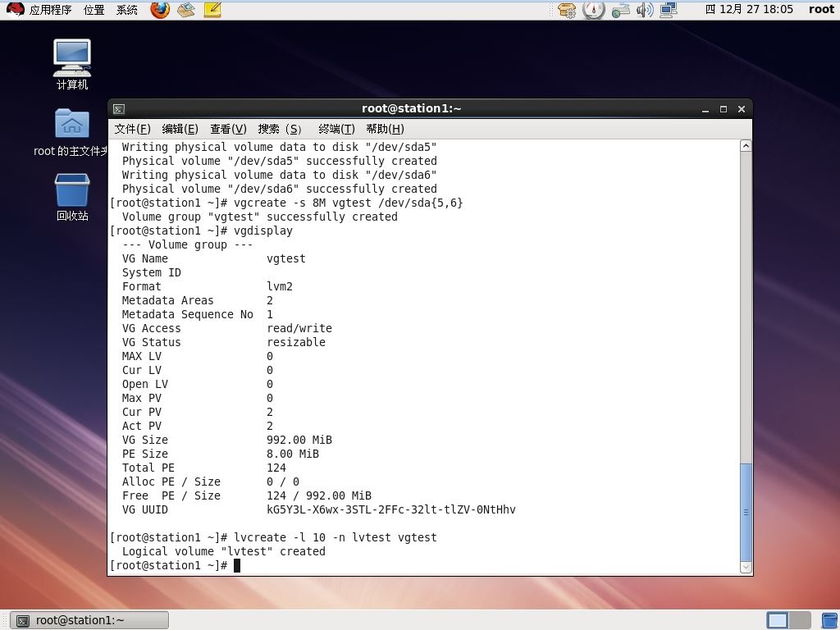This screenshot has width=840, height=630.
Task: Click the VG UUID value string
Action: tap(391, 510)
